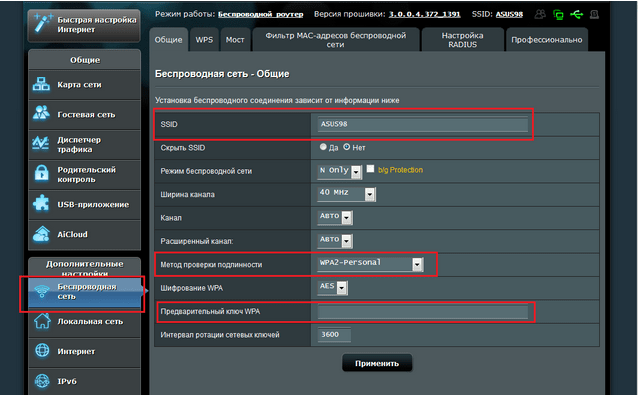The width and height of the screenshot is (638, 395).
Task: Select the Да radio for Скрыть SSID
Action: point(323,147)
